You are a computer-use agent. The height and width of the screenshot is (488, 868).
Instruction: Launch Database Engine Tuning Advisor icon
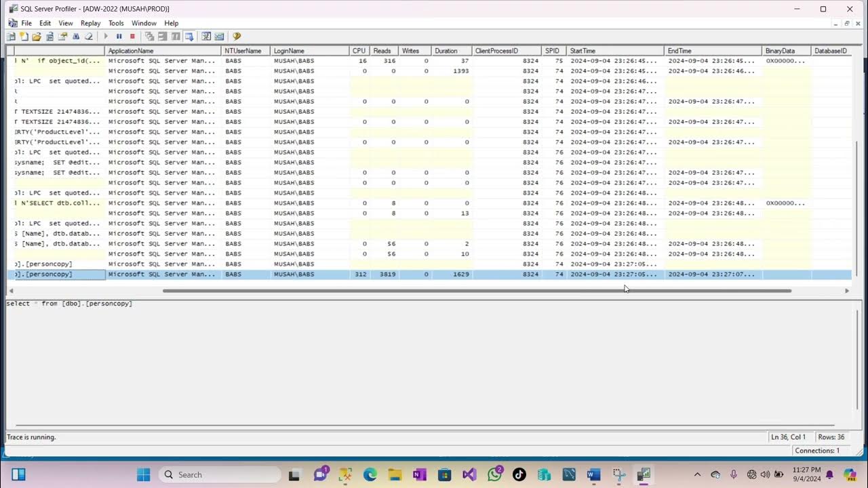(206, 37)
